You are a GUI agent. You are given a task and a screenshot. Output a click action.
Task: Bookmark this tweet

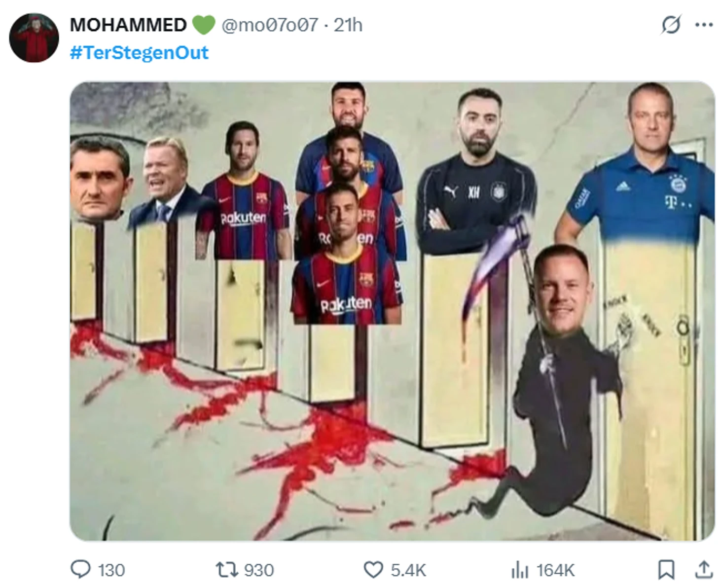(666, 569)
